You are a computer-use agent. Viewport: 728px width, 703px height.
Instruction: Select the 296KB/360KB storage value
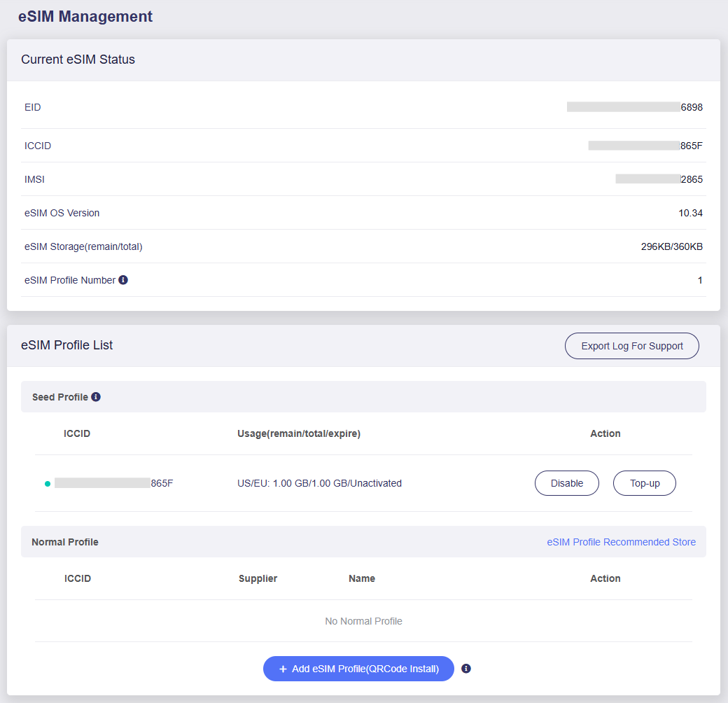click(671, 246)
